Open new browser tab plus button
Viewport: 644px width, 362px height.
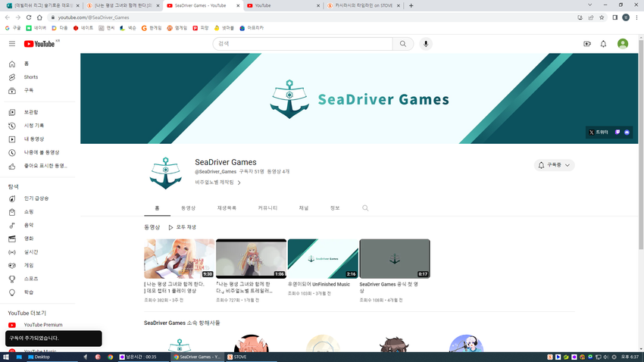point(411,6)
